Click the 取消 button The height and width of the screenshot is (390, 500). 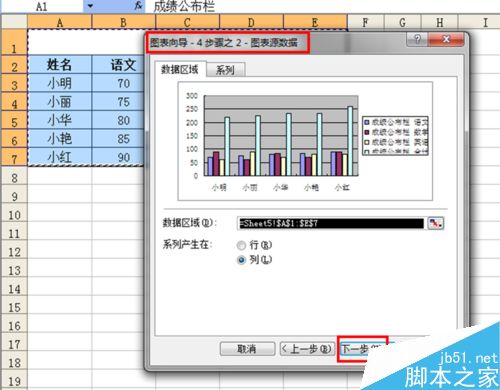click(x=247, y=349)
